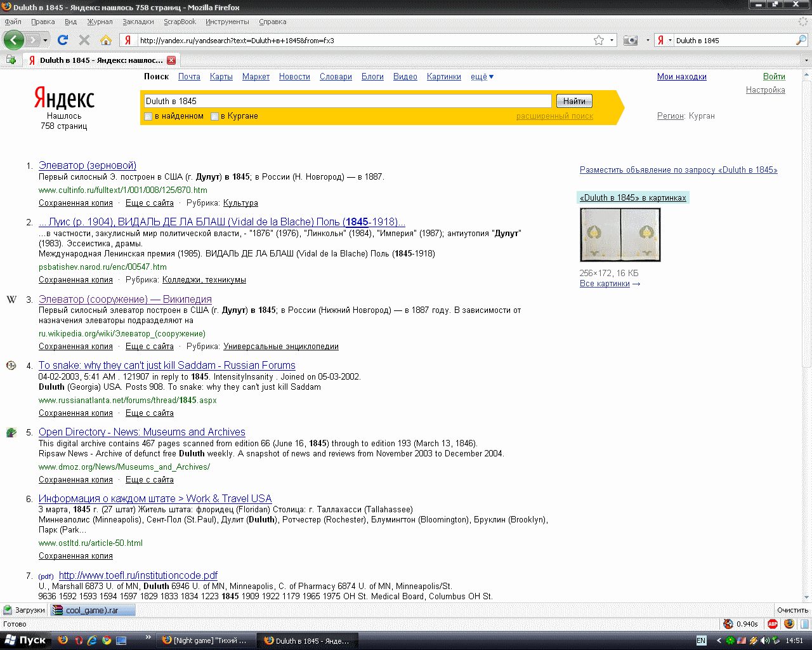Open 'Элеватор (сооружение) — Википедия' result
This screenshot has width=812, height=650.
click(125, 299)
